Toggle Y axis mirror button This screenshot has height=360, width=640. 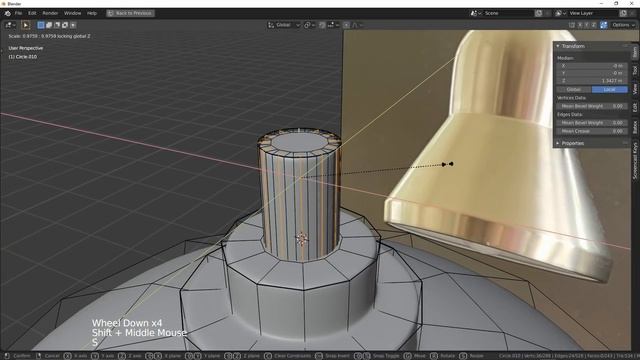point(587,25)
